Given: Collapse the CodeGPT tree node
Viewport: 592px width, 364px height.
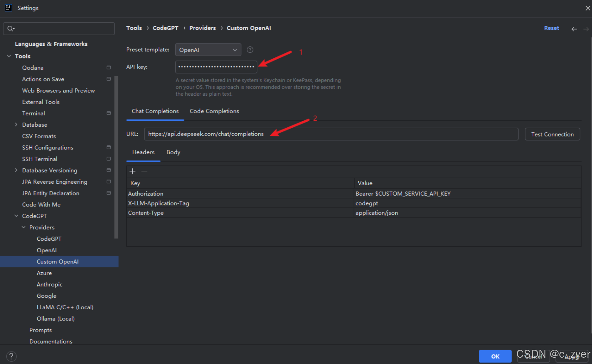Looking at the screenshot, I should click(16, 216).
